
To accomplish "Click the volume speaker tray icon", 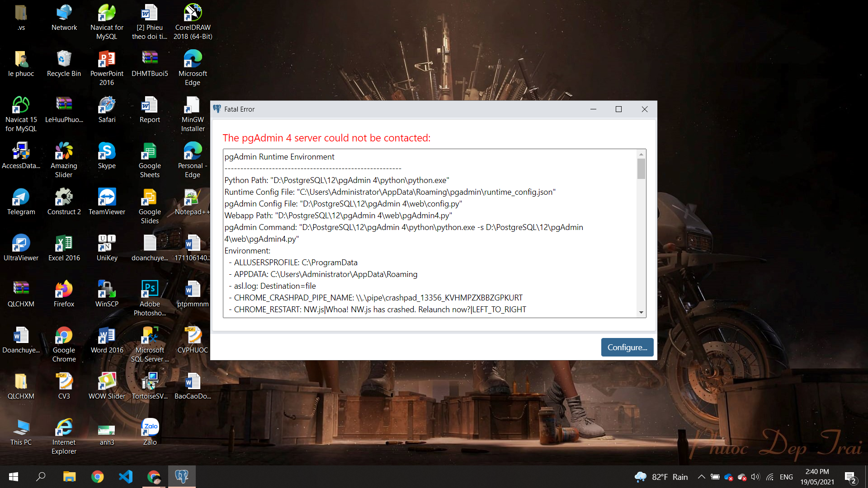I will click(755, 477).
